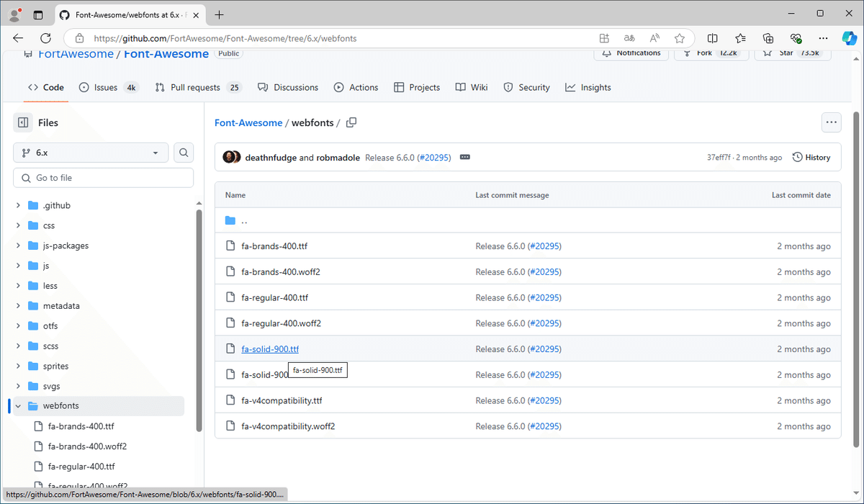864x504 pixels.
Task: Click the search files magnifier icon
Action: [x=184, y=153]
